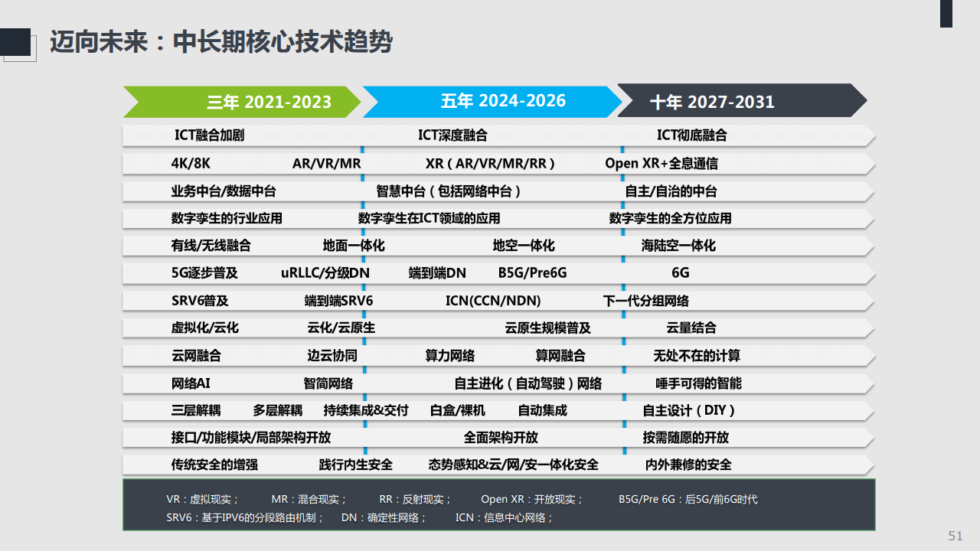
Task: Click the text ICT深度融合
Action: [x=452, y=135]
